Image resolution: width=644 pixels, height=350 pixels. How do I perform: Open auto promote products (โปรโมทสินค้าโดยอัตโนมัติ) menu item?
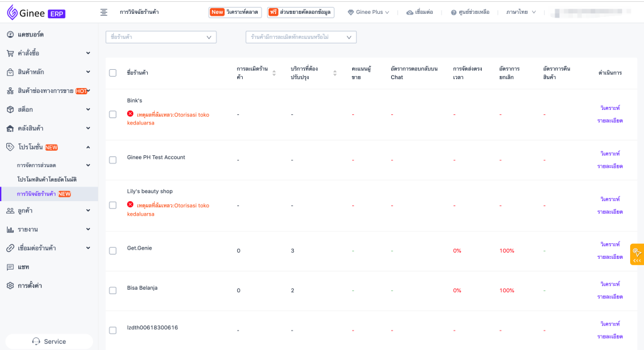47,179
